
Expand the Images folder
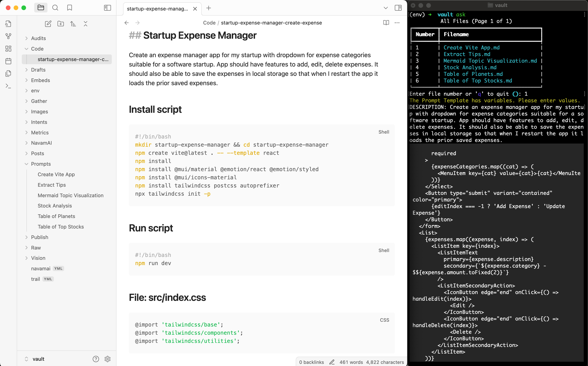[39, 112]
